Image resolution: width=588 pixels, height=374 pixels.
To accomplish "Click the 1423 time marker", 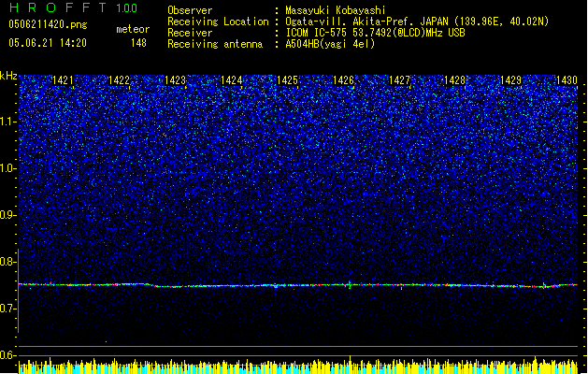I will (x=175, y=80).
